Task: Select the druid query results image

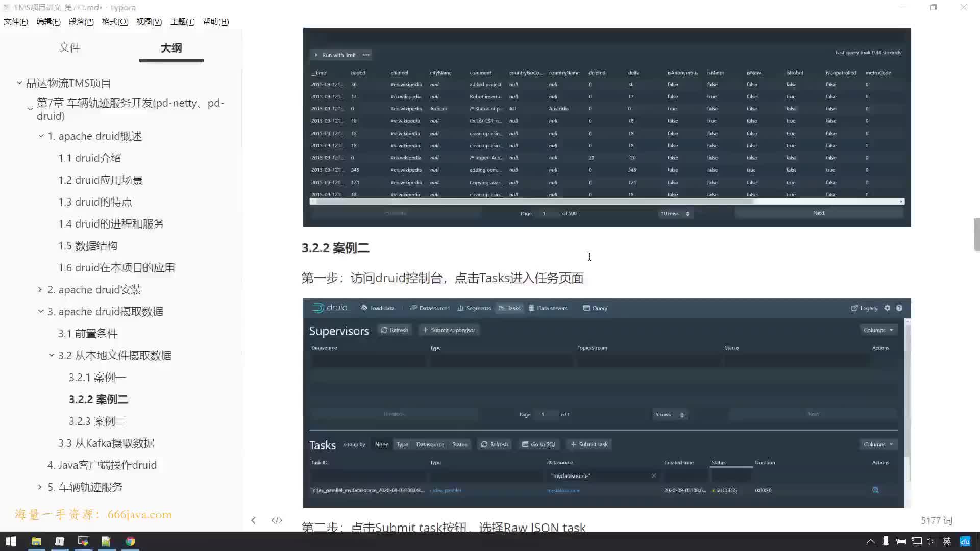Action: tap(607, 127)
